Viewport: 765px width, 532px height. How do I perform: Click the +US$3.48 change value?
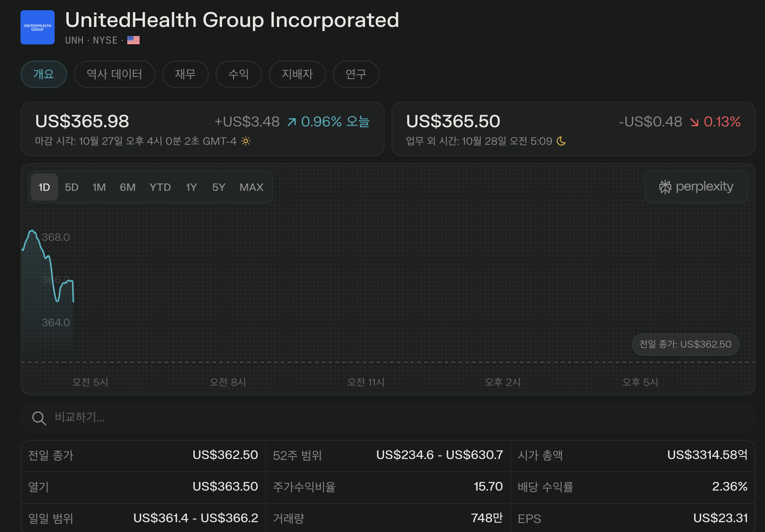(x=247, y=122)
